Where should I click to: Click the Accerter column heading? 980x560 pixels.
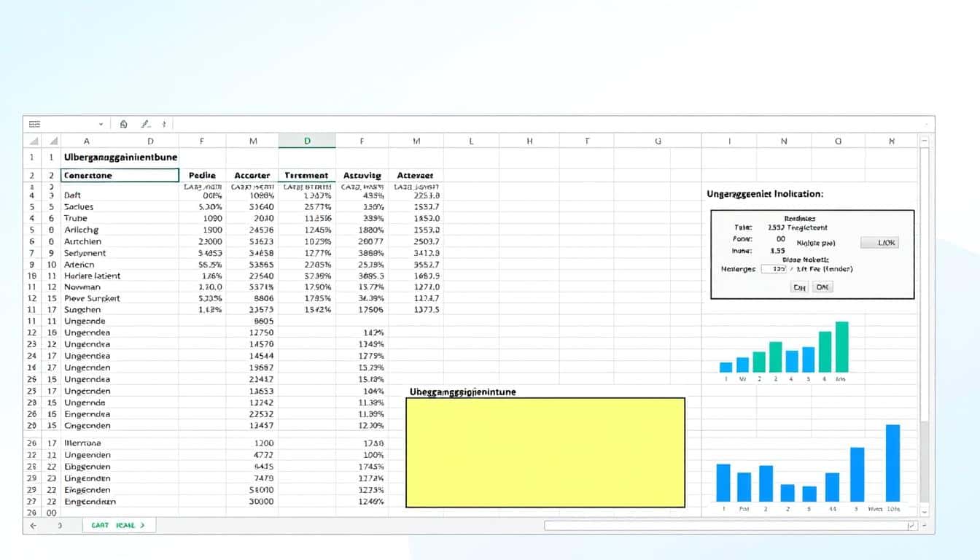tap(252, 176)
